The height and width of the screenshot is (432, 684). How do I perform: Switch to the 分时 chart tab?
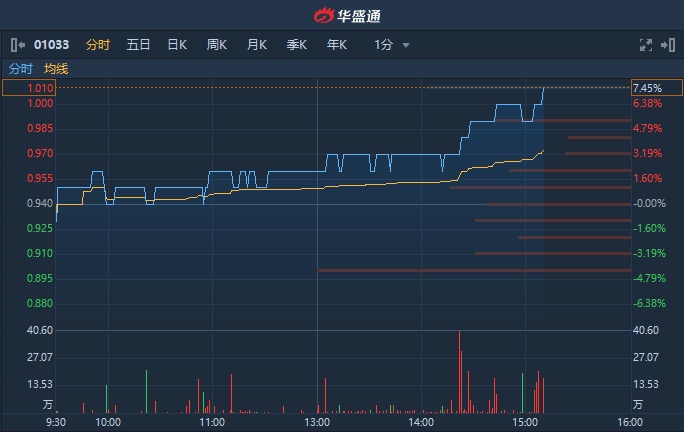[x=98, y=45]
